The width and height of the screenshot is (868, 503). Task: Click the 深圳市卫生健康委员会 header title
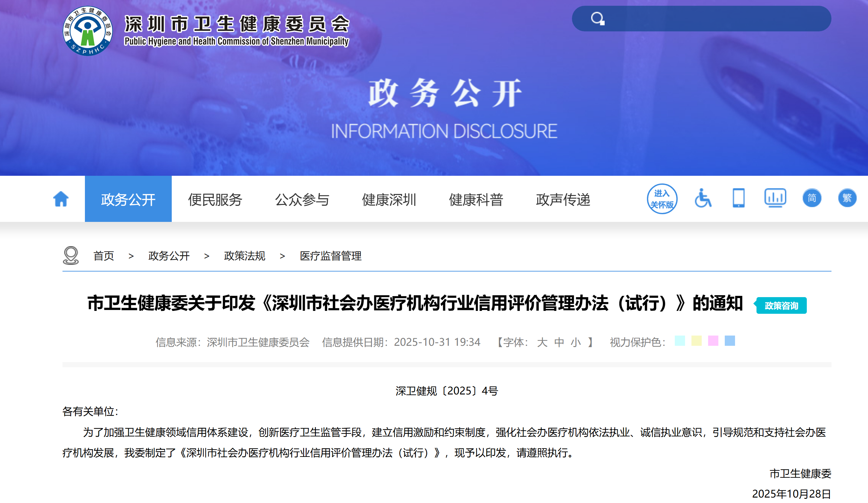pyautogui.click(x=237, y=24)
